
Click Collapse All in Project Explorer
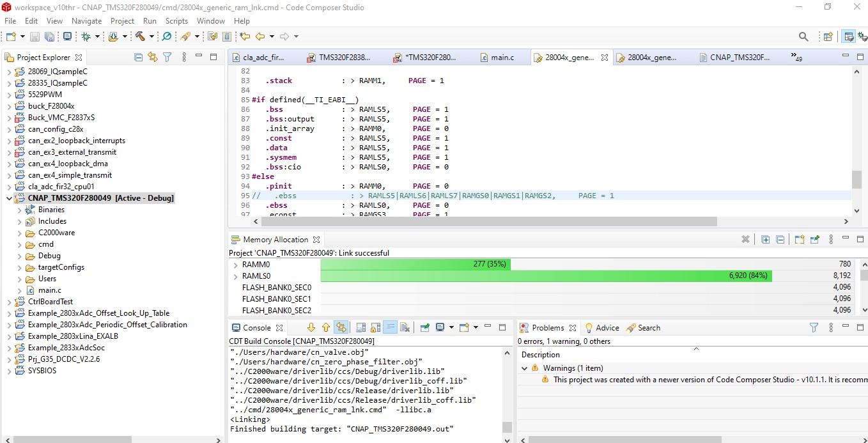point(138,58)
